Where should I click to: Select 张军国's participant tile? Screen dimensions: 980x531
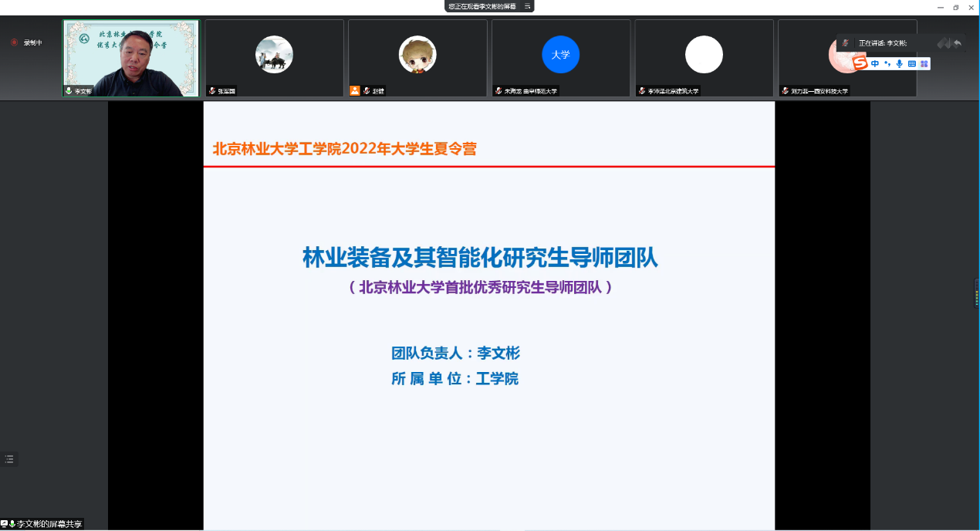[x=274, y=58]
